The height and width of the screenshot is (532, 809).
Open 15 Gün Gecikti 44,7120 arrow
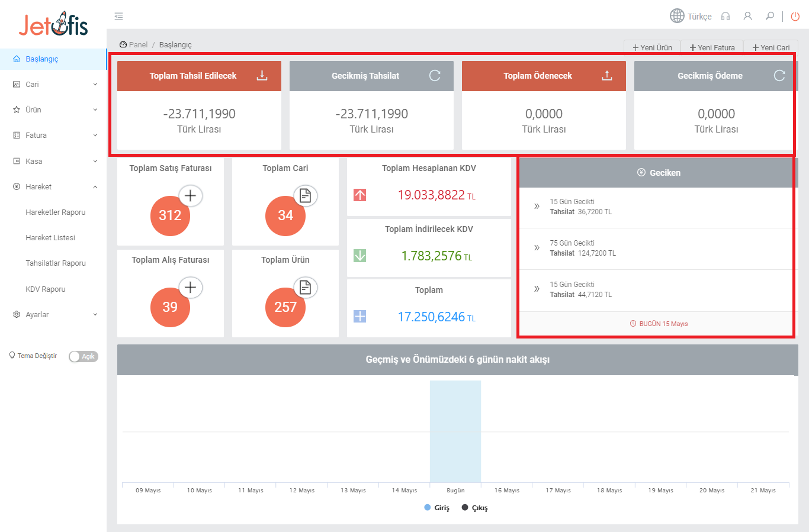(537, 289)
